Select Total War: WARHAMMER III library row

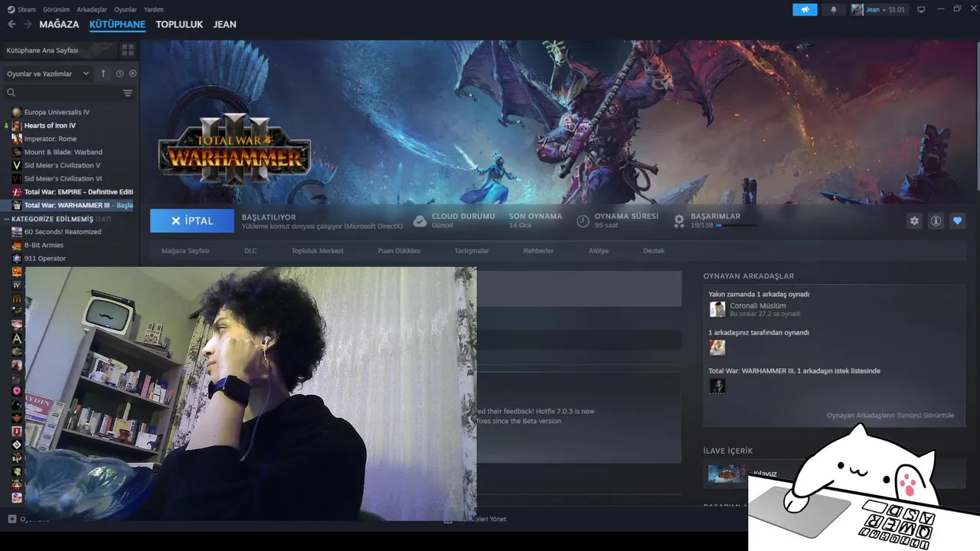pos(69,205)
